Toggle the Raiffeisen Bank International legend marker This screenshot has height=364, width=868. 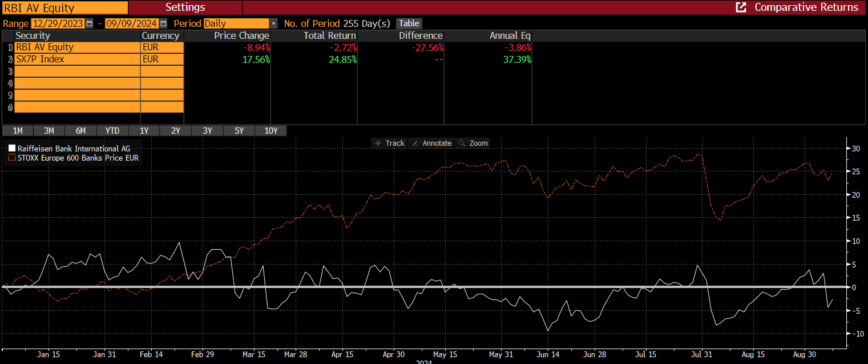[12, 149]
